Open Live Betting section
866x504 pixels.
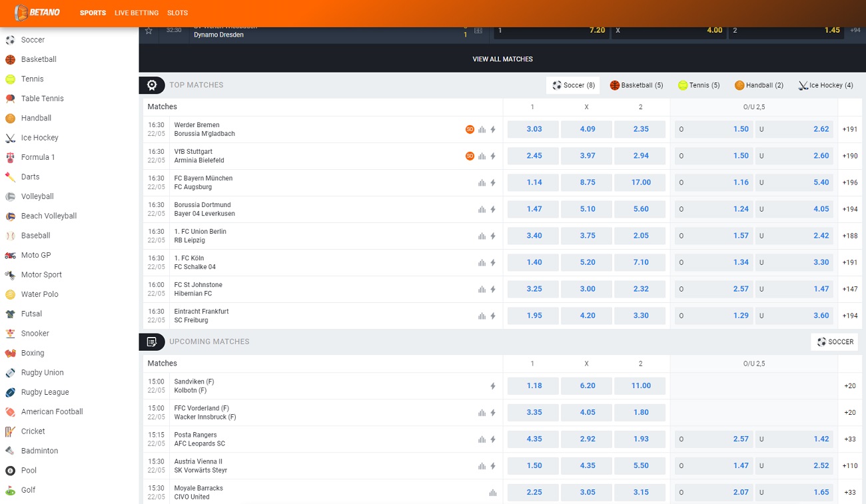pyautogui.click(x=137, y=13)
